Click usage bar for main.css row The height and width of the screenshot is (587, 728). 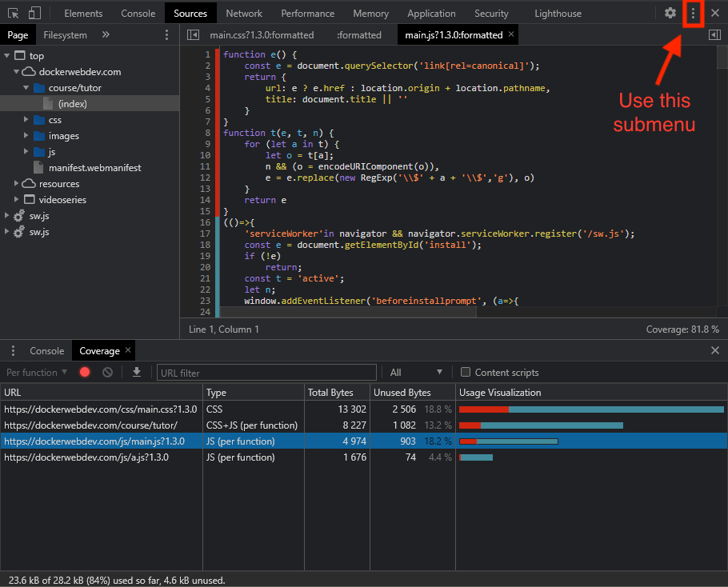click(x=591, y=409)
